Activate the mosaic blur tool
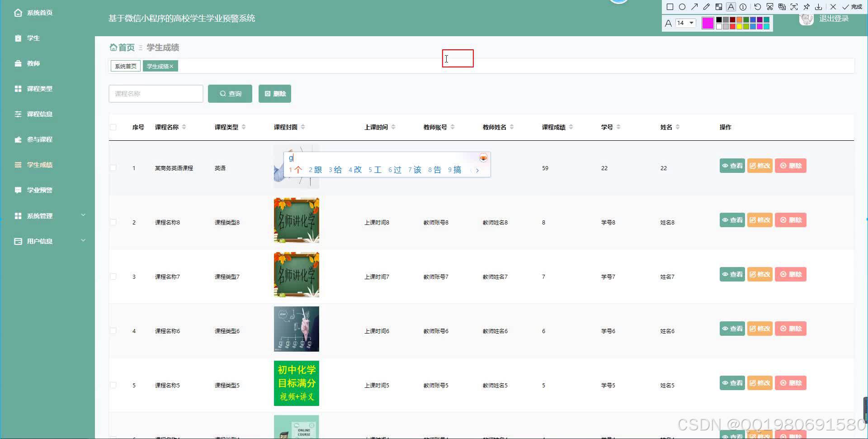Screen dimensions: 868x439 (719, 7)
